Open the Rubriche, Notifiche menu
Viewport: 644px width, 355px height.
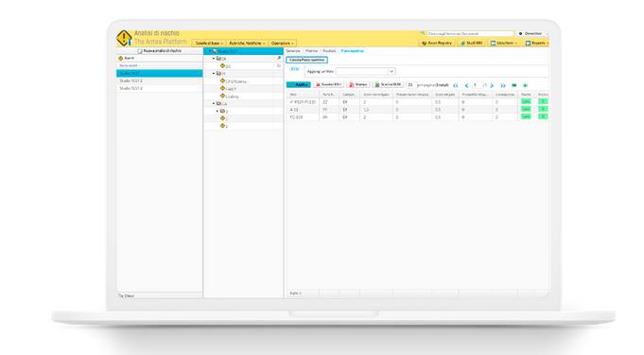(247, 44)
